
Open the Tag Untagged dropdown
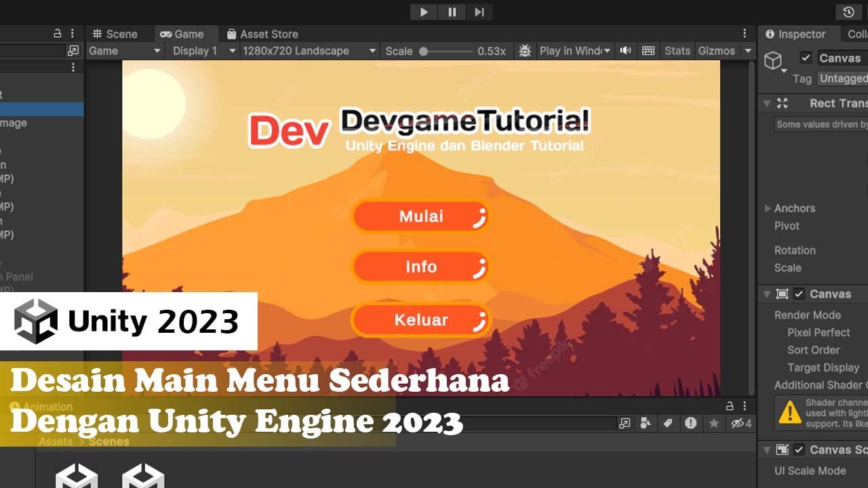pos(842,79)
